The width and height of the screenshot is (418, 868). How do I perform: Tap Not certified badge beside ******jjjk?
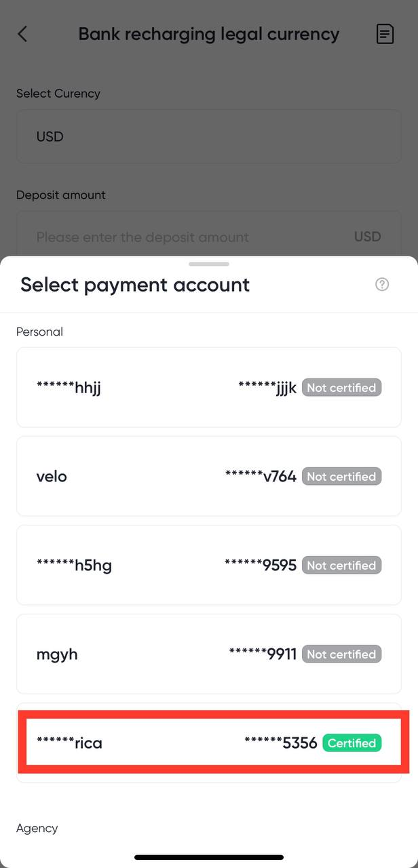[x=341, y=388]
